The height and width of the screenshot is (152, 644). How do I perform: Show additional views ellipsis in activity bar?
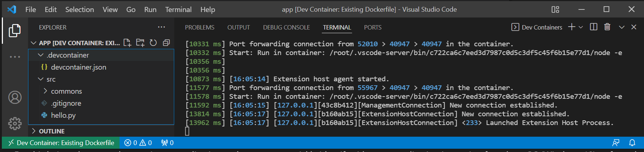pyautogui.click(x=15, y=57)
